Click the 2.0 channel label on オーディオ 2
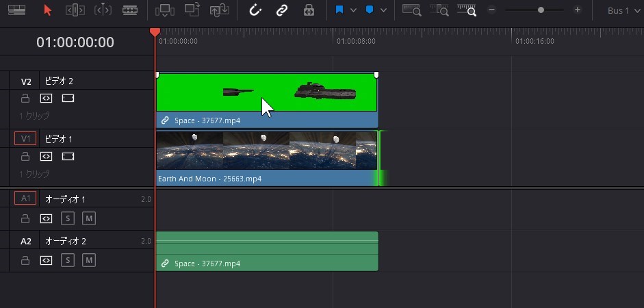The width and height of the screenshot is (644, 308). (x=146, y=241)
